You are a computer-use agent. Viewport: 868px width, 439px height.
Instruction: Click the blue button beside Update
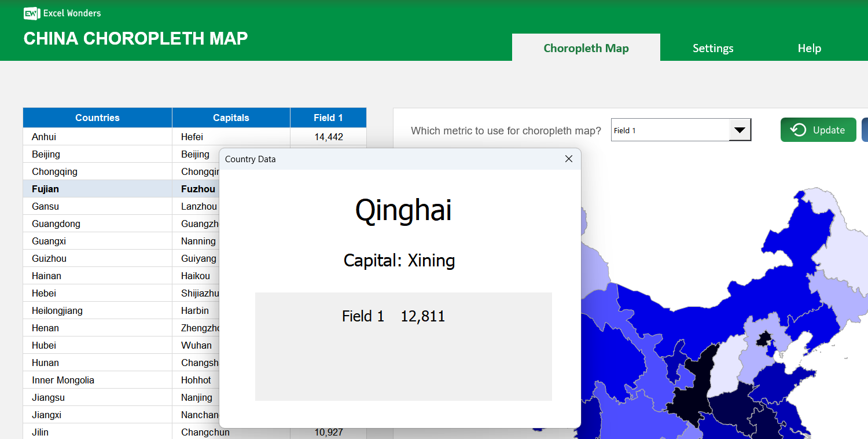865,130
